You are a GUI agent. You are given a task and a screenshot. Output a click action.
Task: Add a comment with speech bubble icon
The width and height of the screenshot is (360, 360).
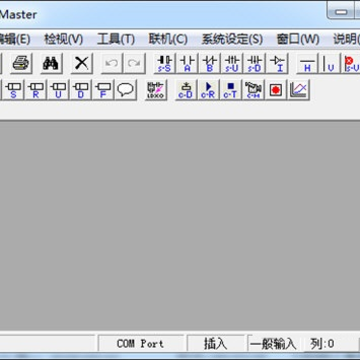[125, 90]
